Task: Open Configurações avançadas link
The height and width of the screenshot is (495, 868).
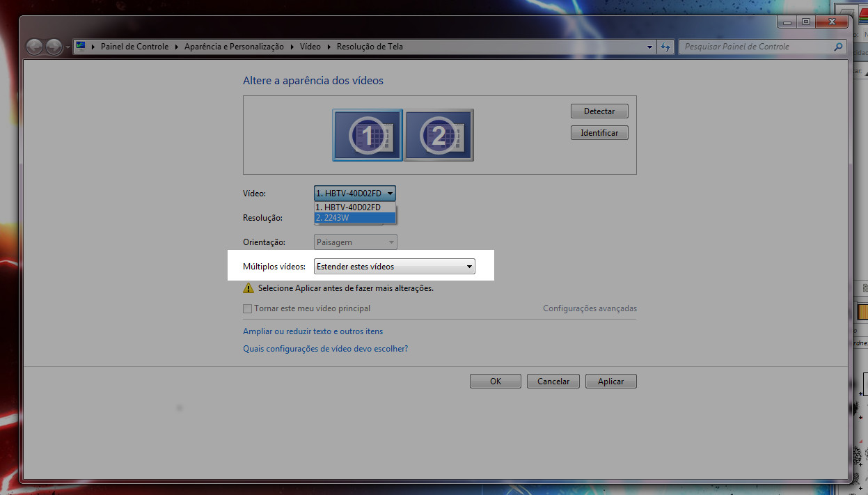Action: 590,308
